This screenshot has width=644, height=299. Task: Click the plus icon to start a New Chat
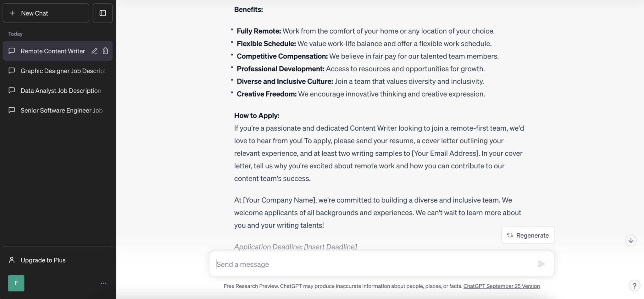(x=13, y=13)
